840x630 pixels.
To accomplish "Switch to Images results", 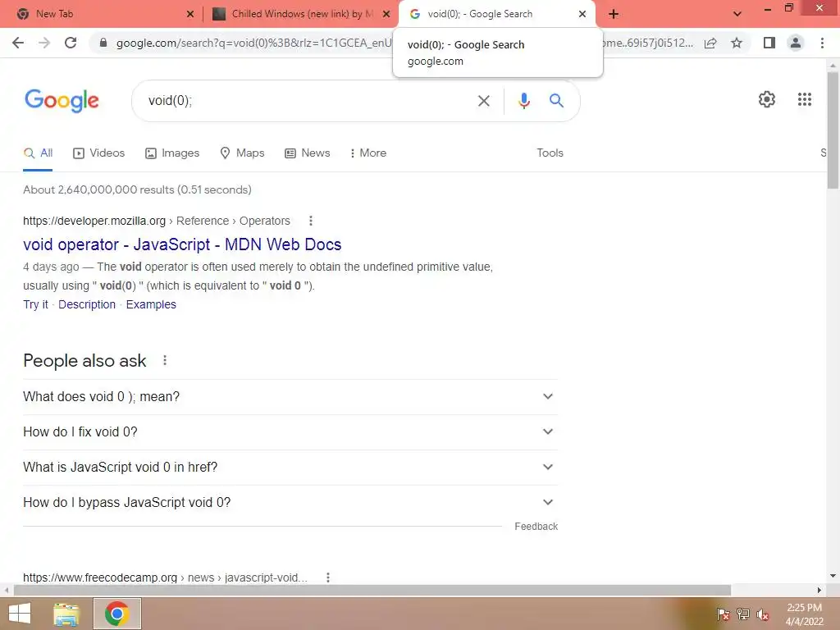I will tap(172, 153).
